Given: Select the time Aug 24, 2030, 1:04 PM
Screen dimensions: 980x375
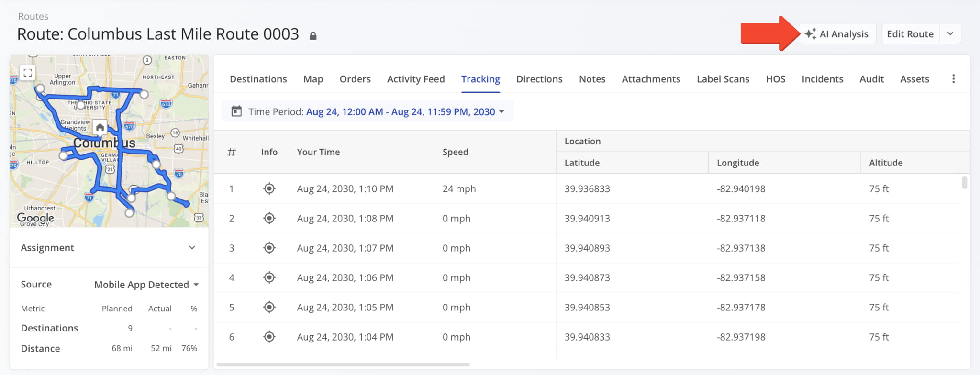Looking at the screenshot, I should coord(345,337).
